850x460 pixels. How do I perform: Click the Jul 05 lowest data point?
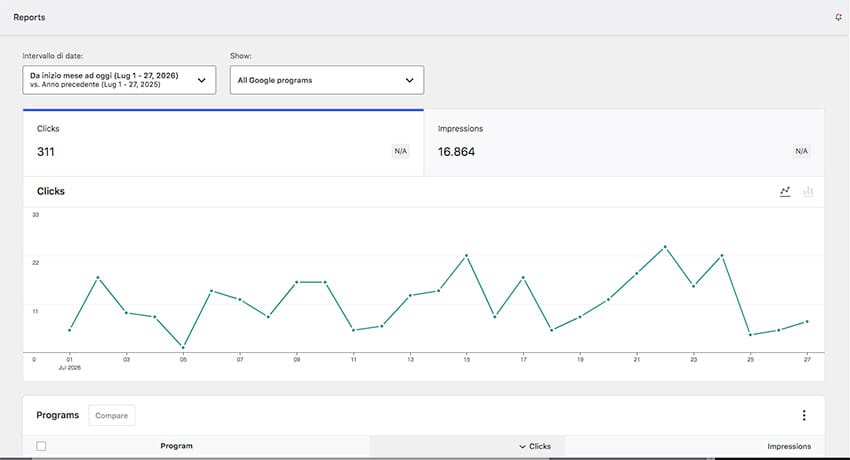(x=183, y=347)
